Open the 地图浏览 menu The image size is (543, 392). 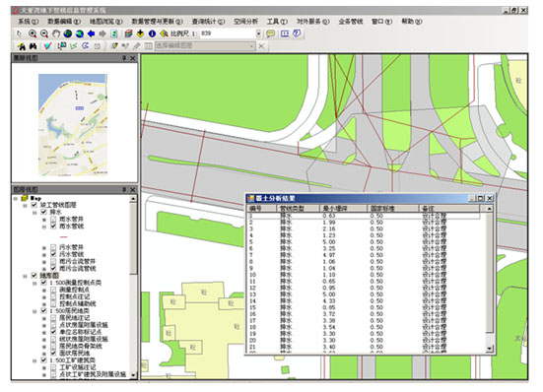pos(106,22)
